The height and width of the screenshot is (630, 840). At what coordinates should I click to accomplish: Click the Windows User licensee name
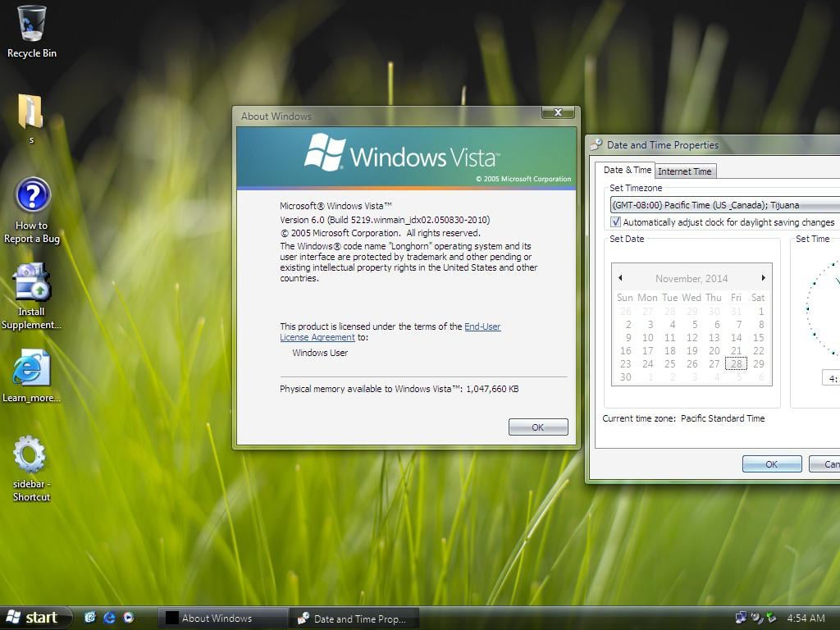pyautogui.click(x=320, y=353)
